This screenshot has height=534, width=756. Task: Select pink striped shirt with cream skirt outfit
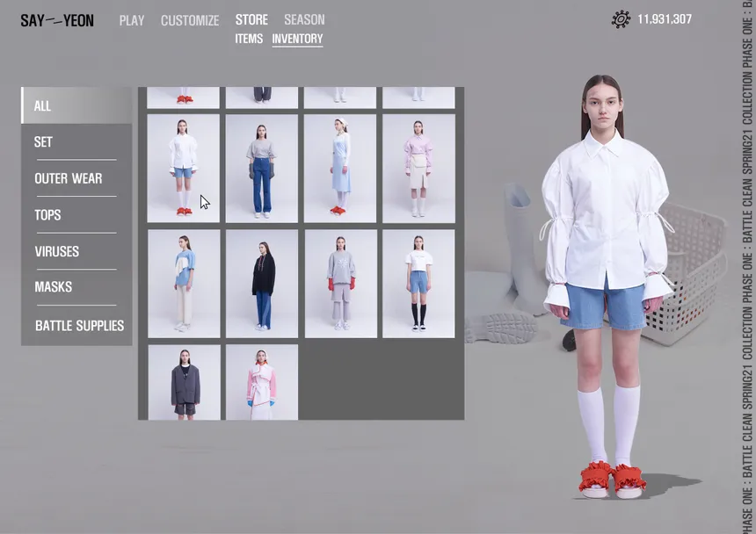[x=418, y=169]
